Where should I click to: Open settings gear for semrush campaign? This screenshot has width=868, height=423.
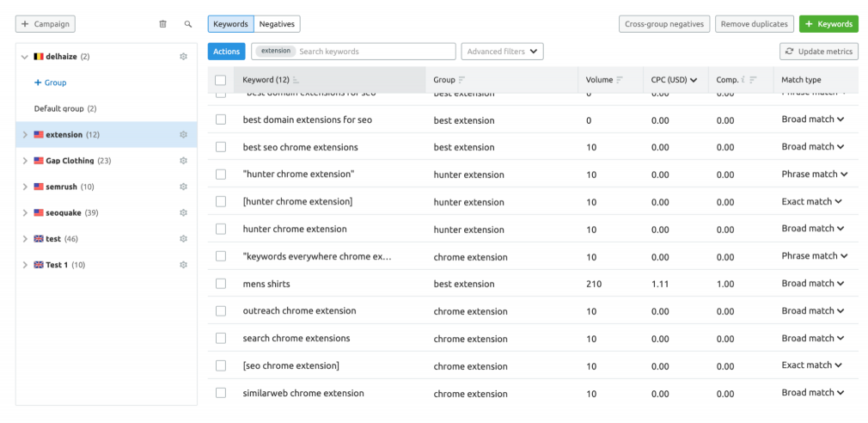click(183, 187)
